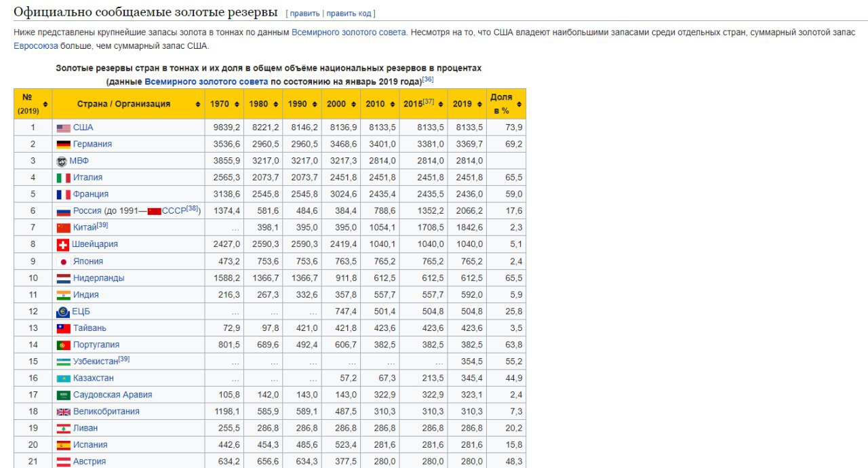The height and width of the screenshot is (468, 868).
Task: Click the France flag icon
Action: [x=63, y=195]
